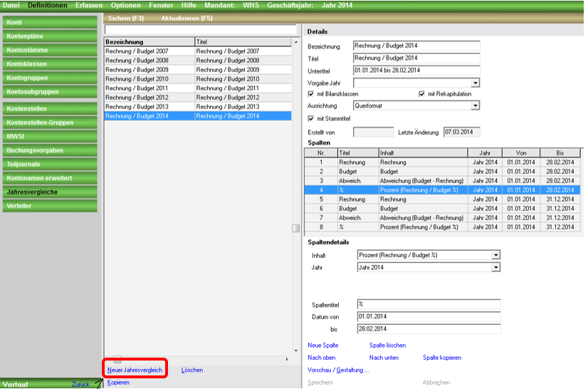This screenshot has height=389, width=588.
Task: Open the 'Inhalt' column content dropdown
Action: (x=495, y=255)
